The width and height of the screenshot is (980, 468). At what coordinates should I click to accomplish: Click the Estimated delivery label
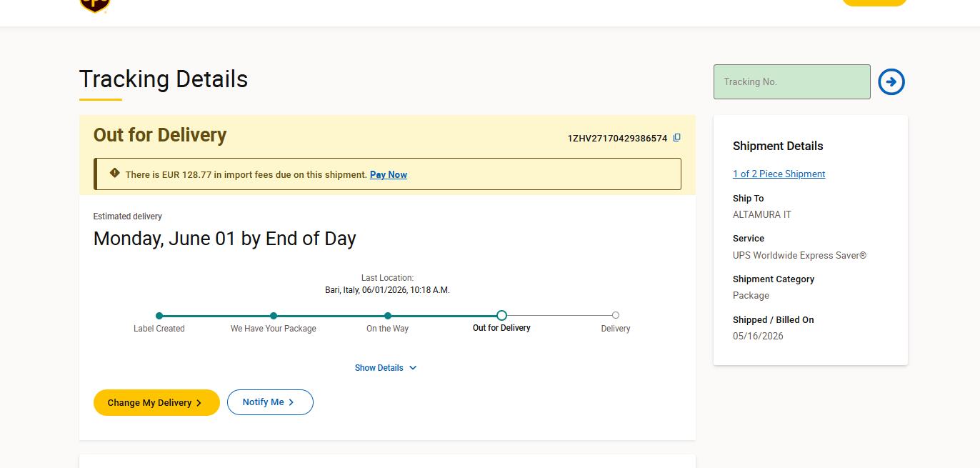click(128, 216)
